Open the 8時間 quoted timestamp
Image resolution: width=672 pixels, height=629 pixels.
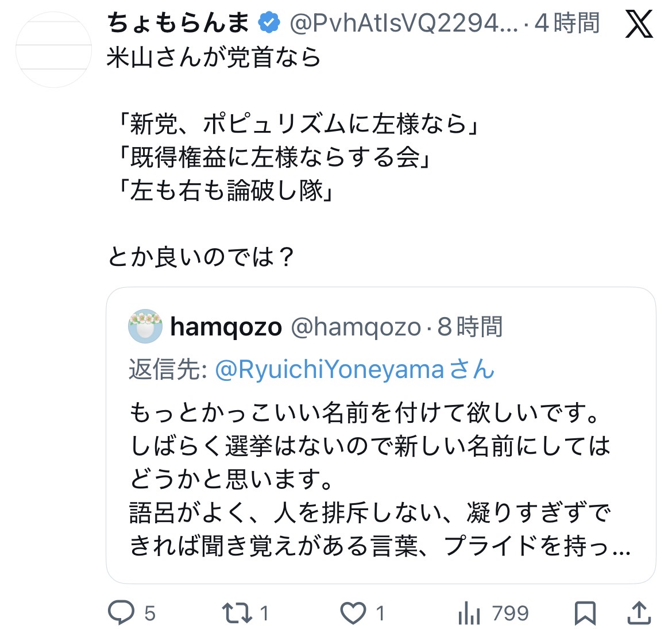pyautogui.click(x=470, y=327)
